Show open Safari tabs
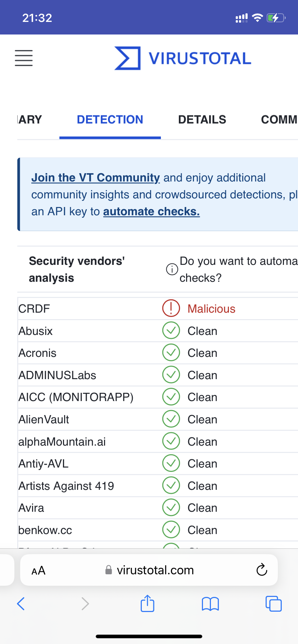Image resolution: width=298 pixels, height=644 pixels. (x=274, y=604)
